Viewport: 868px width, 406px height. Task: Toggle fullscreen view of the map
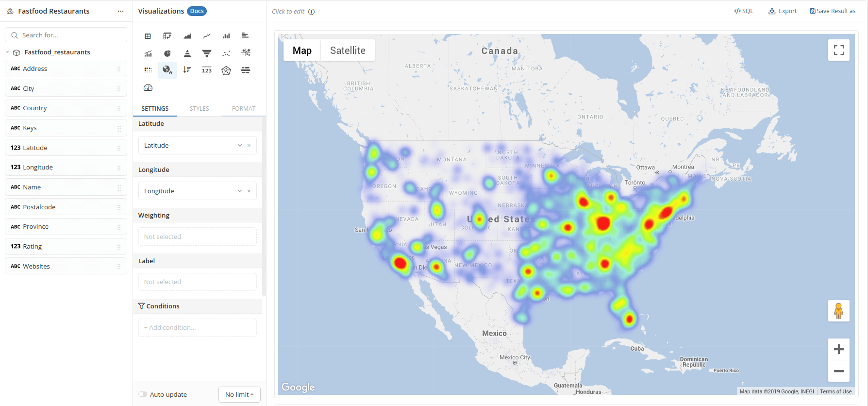839,50
